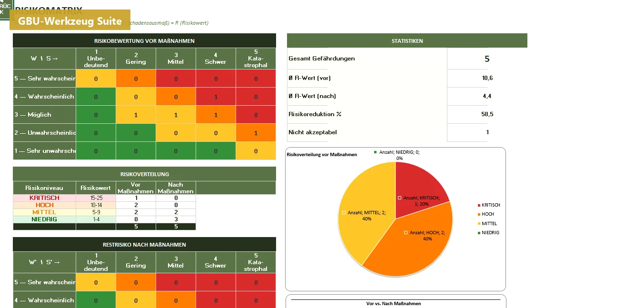Click the 'Anzahl; NIEDRIG; 0; 0%' data label

[396, 155]
